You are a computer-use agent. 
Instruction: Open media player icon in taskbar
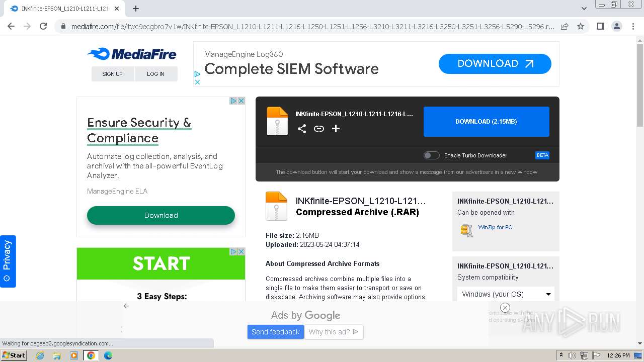74,355
